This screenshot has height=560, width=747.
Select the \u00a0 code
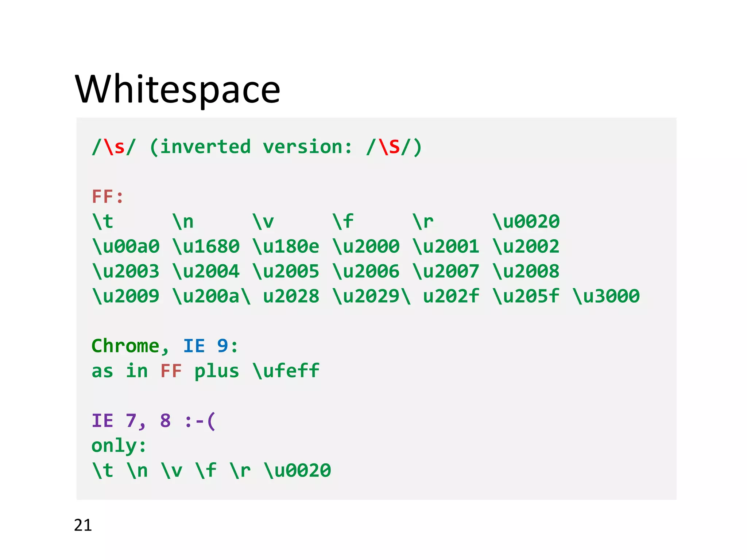tap(126, 246)
